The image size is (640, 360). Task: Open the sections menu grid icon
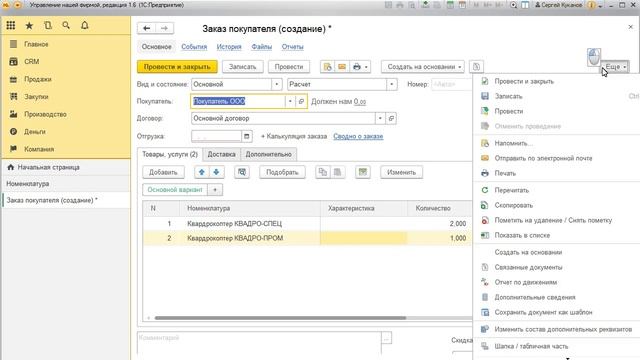(x=11, y=25)
